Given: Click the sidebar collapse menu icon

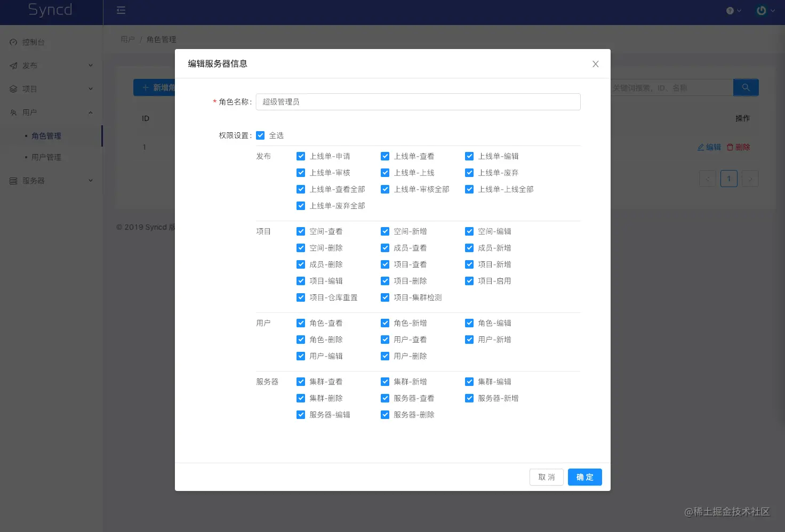Looking at the screenshot, I should tap(121, 10).
